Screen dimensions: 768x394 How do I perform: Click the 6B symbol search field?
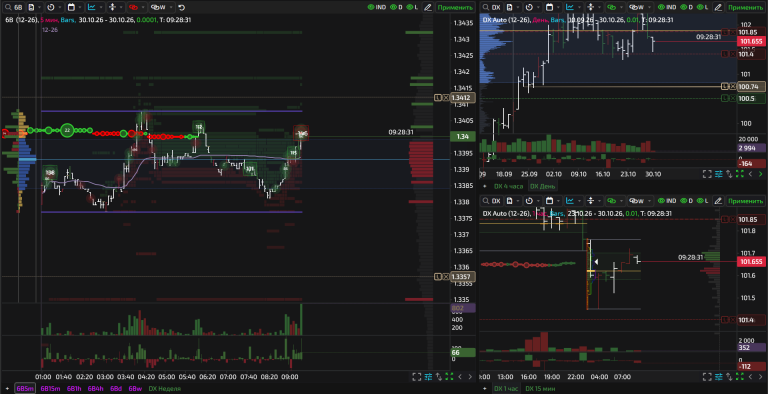coord(13,7)
